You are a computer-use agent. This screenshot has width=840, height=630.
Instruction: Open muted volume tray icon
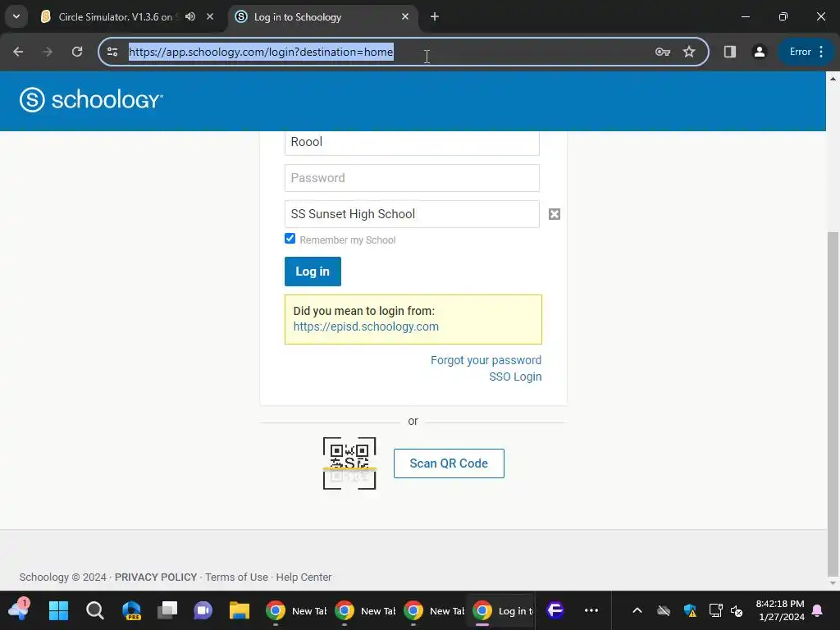tap(737, 610)
